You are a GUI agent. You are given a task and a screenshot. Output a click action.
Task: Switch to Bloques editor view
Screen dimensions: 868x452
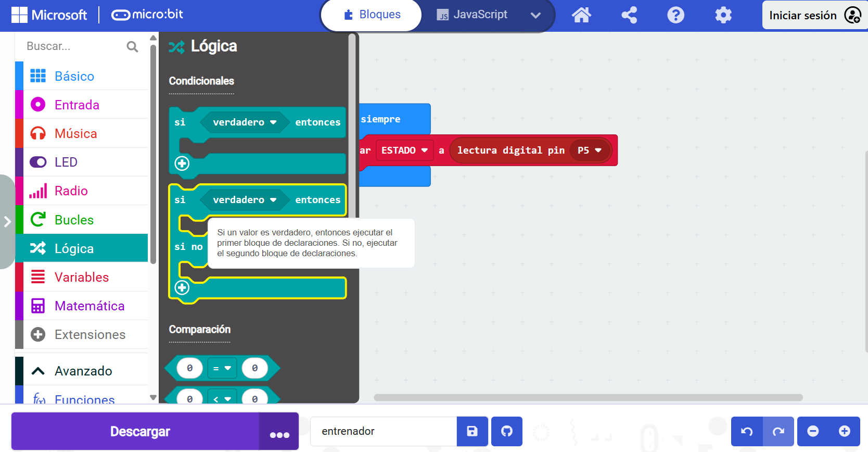372,15
